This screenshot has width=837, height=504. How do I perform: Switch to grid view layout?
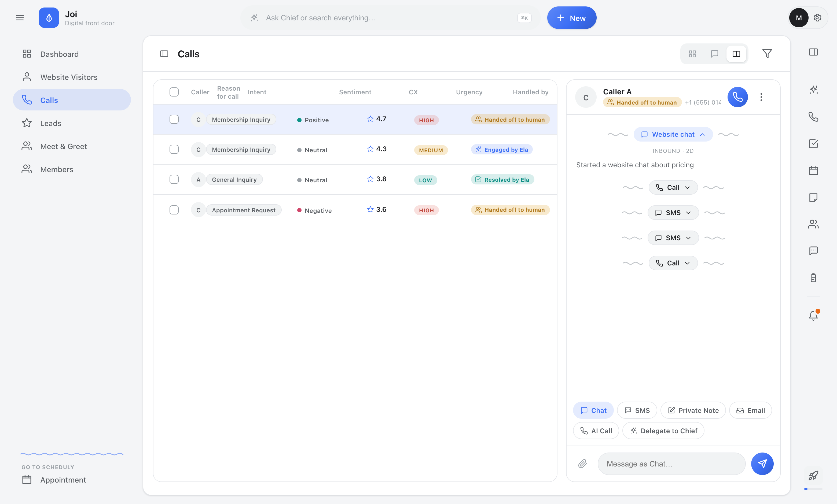coord(692,54)
